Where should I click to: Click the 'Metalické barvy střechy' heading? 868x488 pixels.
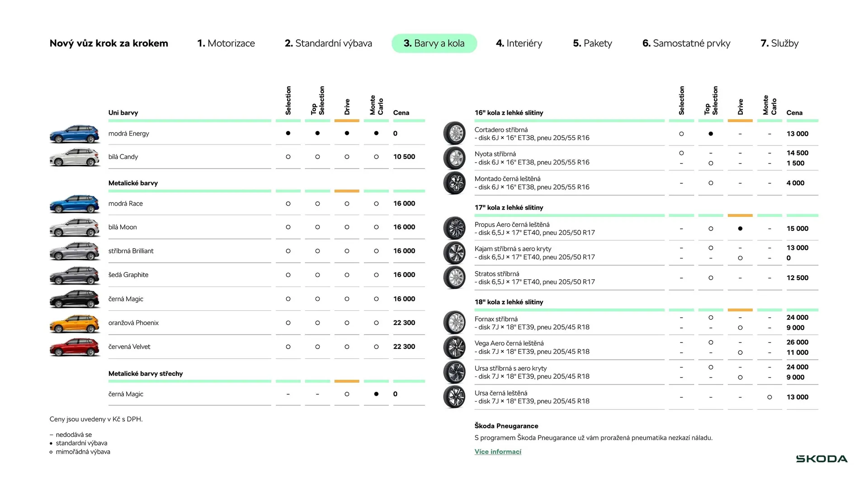[x=146, y=374]
